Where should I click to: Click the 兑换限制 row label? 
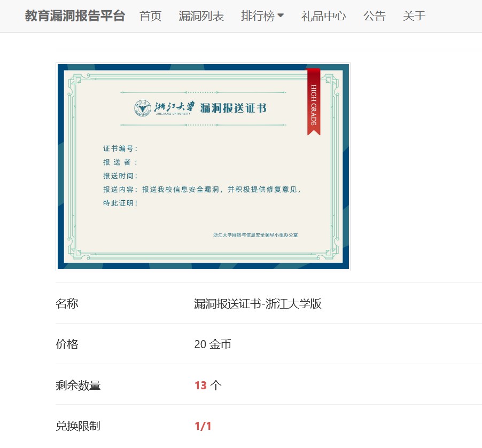click(x=78, y=426)
